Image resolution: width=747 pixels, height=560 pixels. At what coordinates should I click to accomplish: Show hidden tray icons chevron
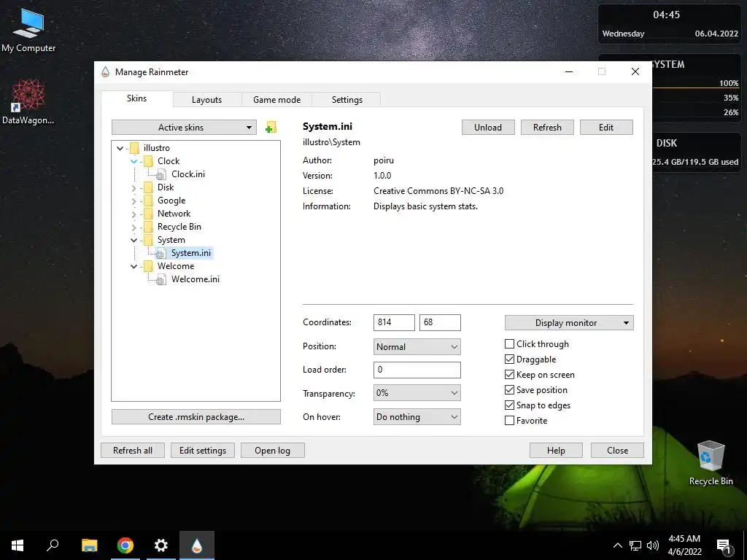(617, 545)
